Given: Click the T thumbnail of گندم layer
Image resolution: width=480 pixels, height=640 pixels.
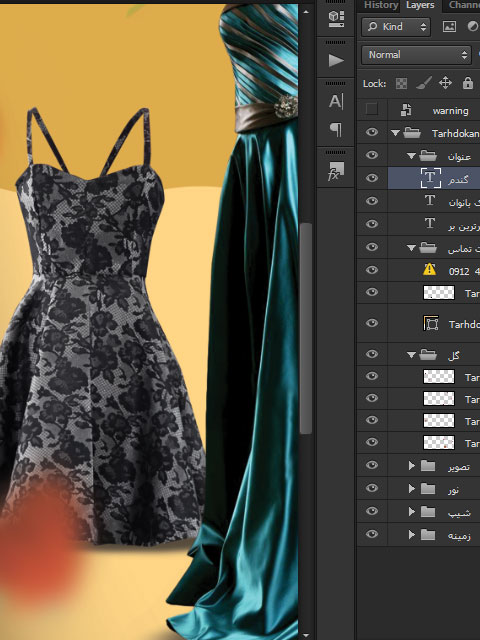Looking at the screenshot, I should coord(431,178).
